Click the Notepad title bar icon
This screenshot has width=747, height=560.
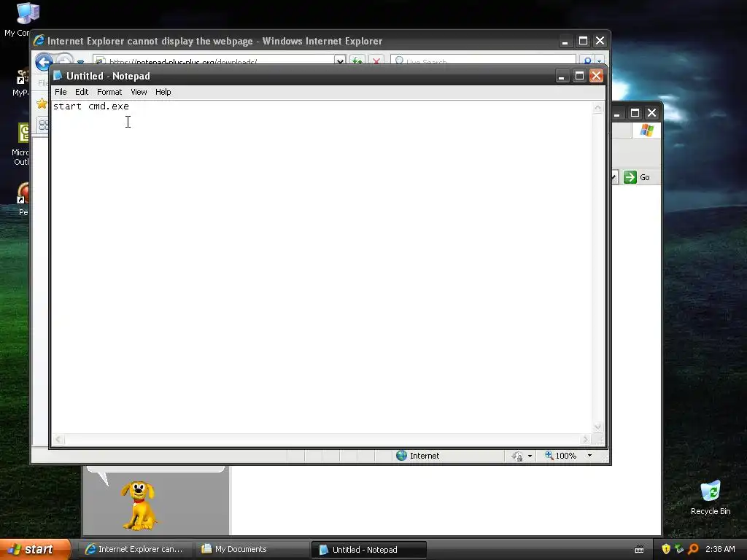click(x=58, y=76)
